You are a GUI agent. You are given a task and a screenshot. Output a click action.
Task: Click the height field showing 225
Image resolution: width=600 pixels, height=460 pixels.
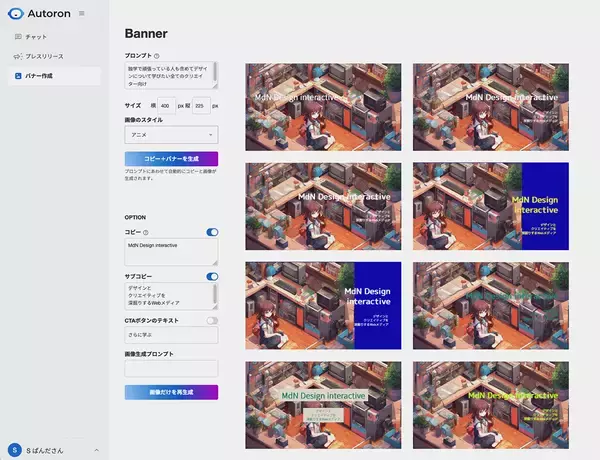201,106
